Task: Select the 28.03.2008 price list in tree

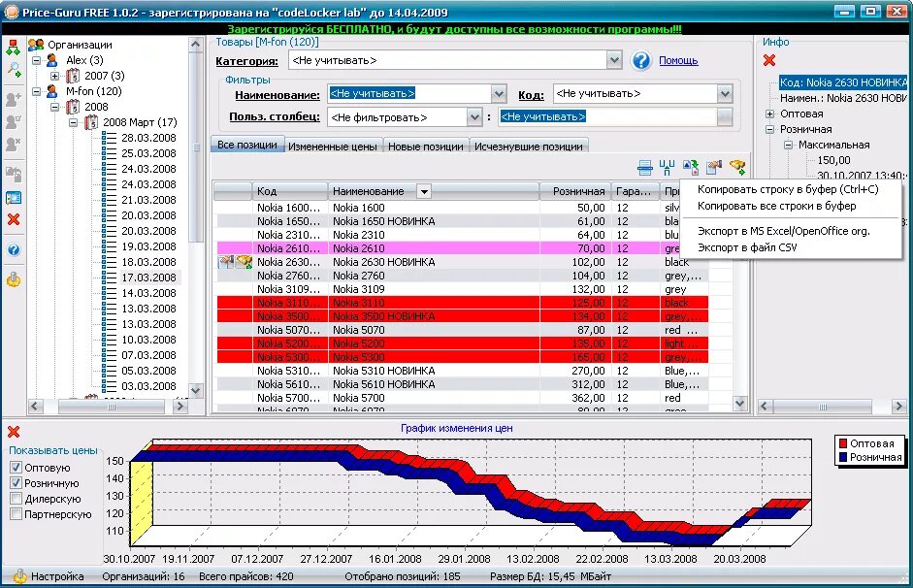Action: (148, 138)
